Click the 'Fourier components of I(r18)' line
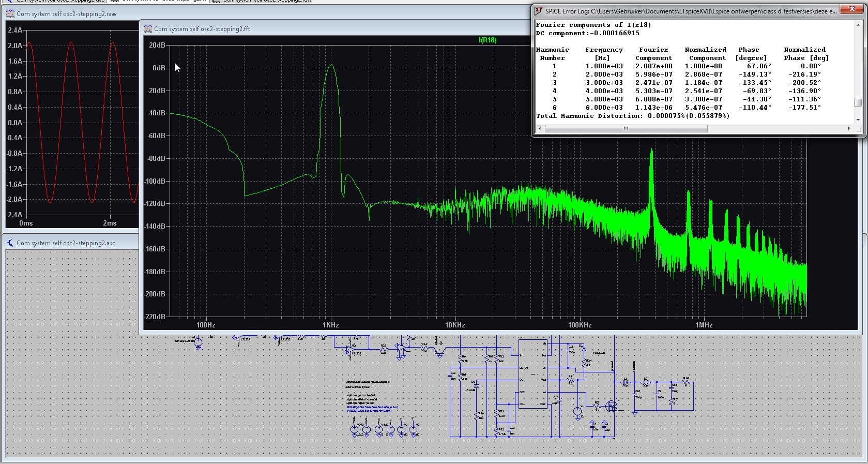This screenshot has height=464, width=868. click(x=593, y=25)
